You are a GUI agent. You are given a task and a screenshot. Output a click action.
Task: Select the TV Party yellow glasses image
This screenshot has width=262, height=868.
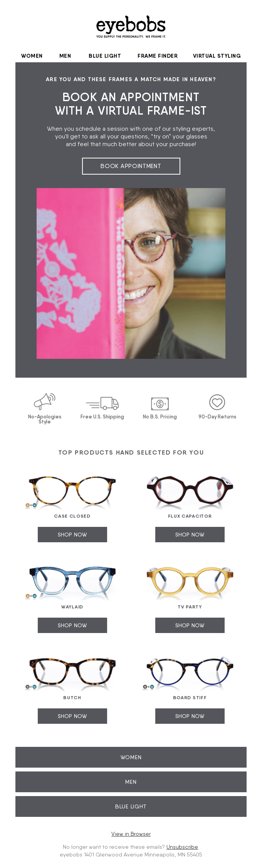[x=190, y=582]
